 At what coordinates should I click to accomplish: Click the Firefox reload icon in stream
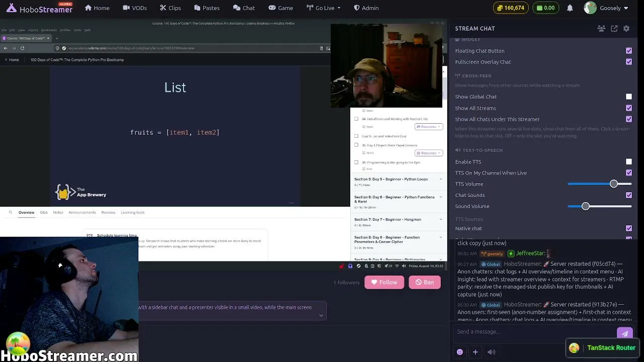pos(22,48)
